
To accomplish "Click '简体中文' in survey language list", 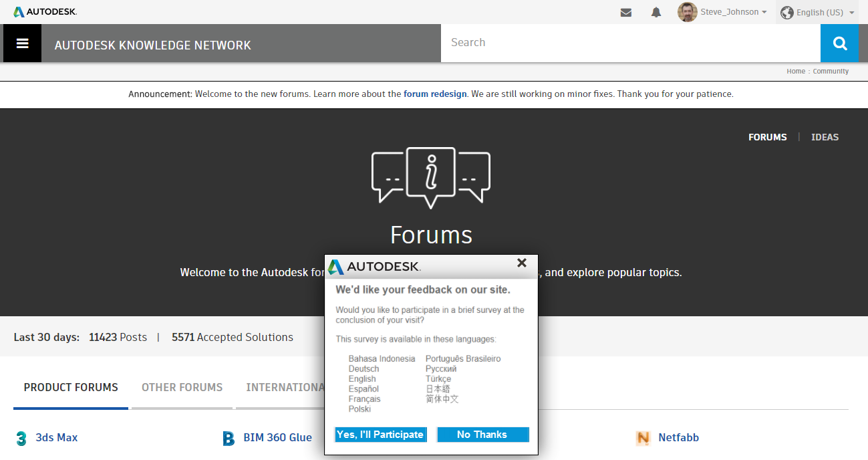I will pyautogui.click(x=442, y=399).
